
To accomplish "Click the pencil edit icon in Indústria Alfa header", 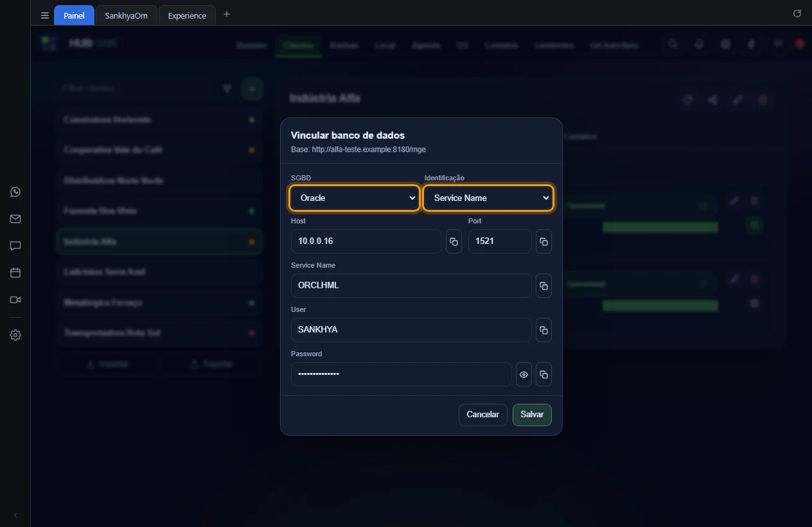I will pos(738,99).
